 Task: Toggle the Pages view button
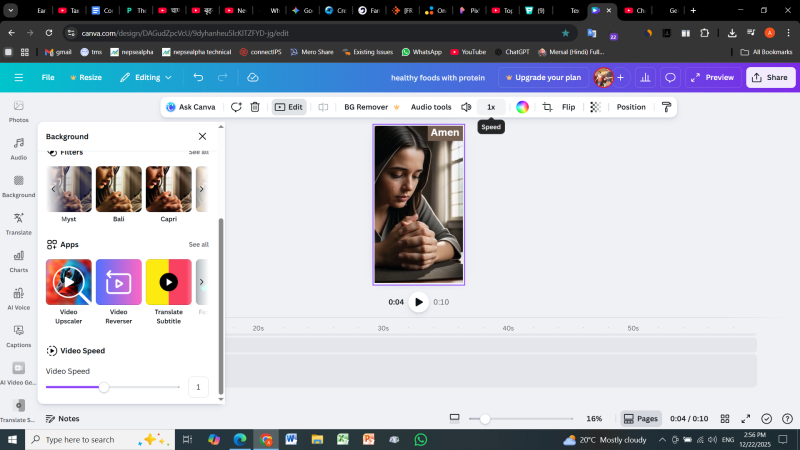pos(640,419)
